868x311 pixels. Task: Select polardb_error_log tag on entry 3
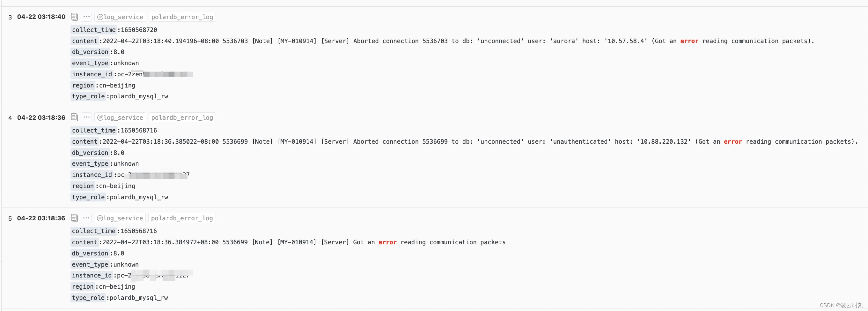[182, 17]
